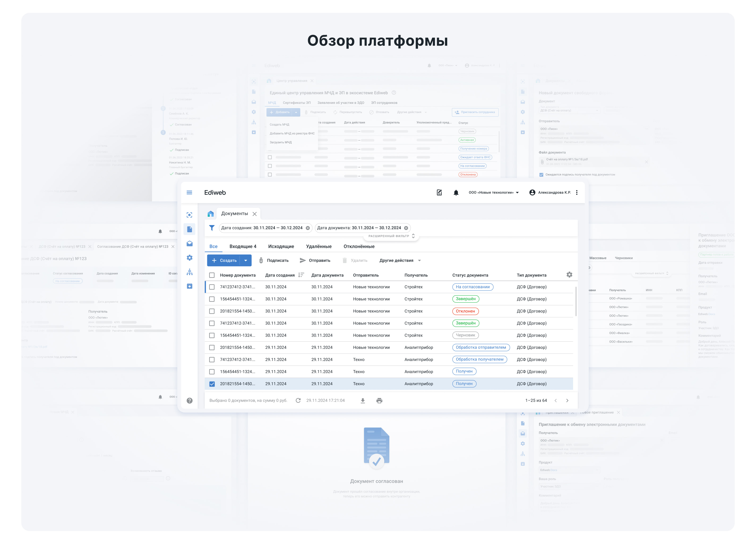Go to the home tab icon

[210, 214]
